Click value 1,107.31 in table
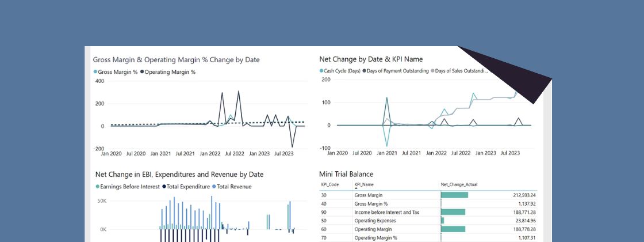Image resolution: width=644 pixels, height=242 pixels. click(x=526, y=238)
